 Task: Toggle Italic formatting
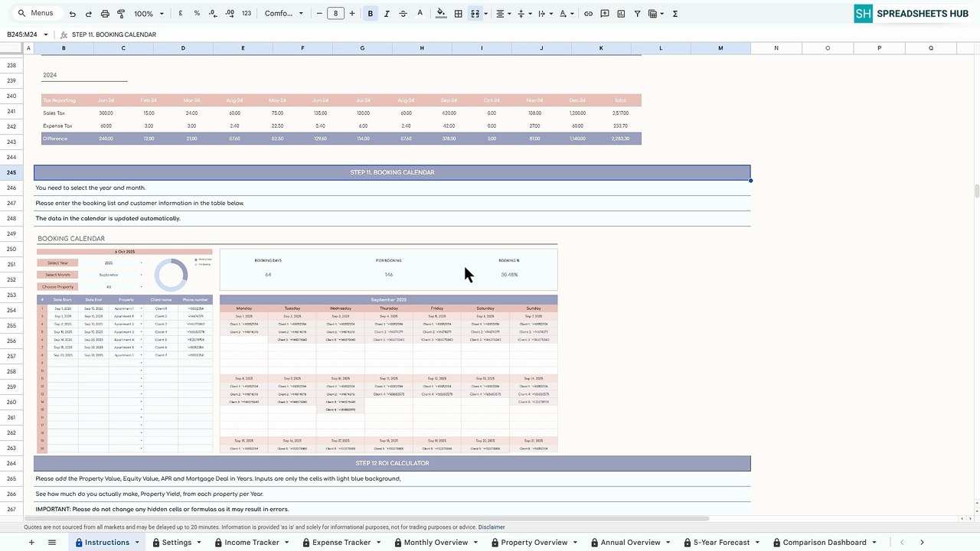[387, 14]
